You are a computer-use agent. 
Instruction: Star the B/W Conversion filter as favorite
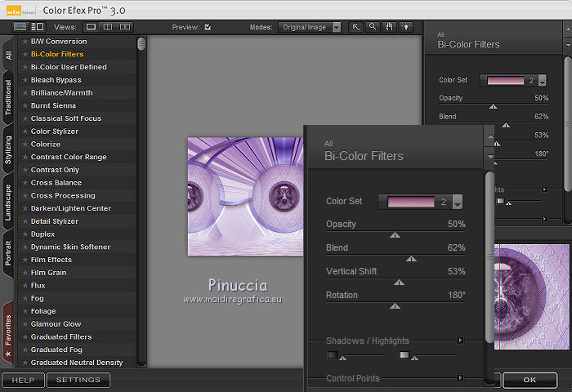25,42
